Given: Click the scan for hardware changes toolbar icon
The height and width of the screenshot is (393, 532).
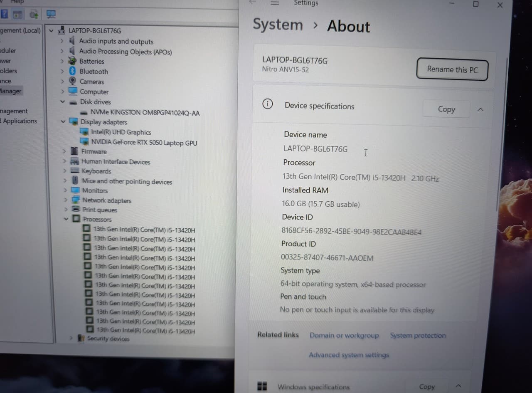Looking at the screenshot, I should (x=51, y=14).
